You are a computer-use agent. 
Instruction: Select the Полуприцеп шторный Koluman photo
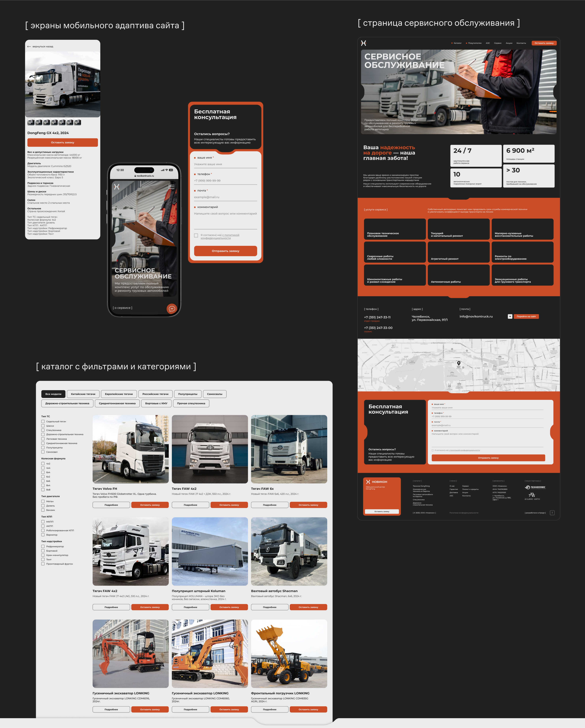click(x=210, y=551)
